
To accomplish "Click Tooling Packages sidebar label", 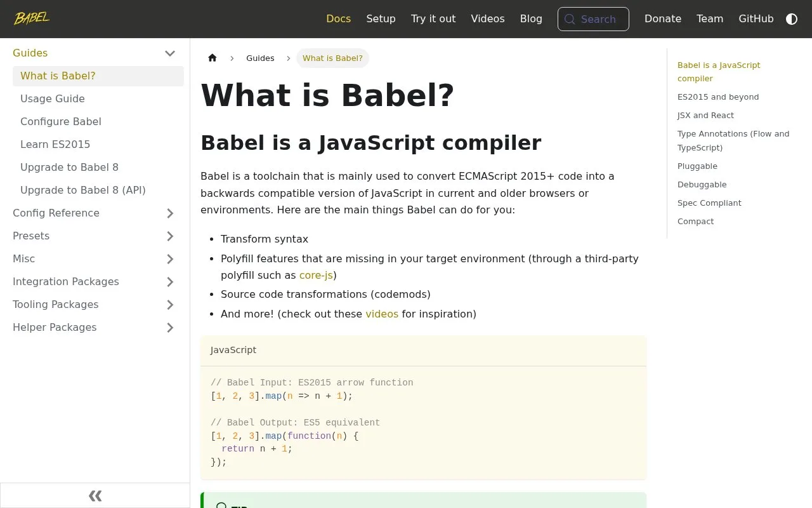I will [56, 305].
